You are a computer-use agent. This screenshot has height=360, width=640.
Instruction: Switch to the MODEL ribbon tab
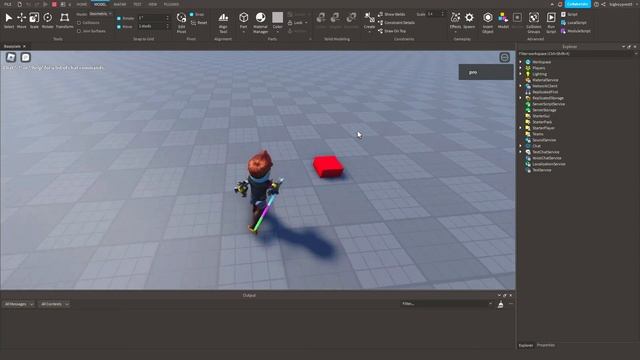coord(100,4)
